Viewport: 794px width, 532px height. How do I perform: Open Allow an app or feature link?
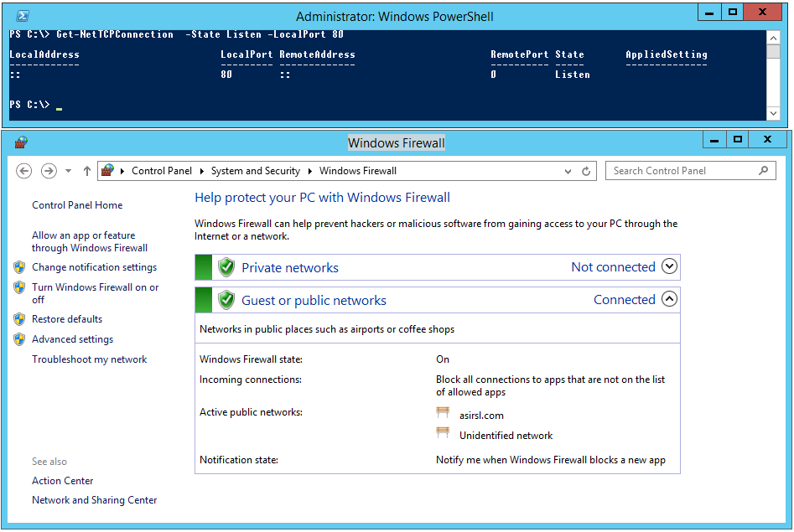point(90,241)
